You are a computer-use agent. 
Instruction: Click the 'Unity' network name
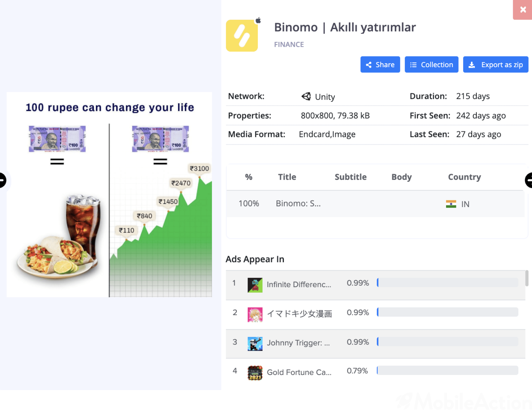[325, 97]
